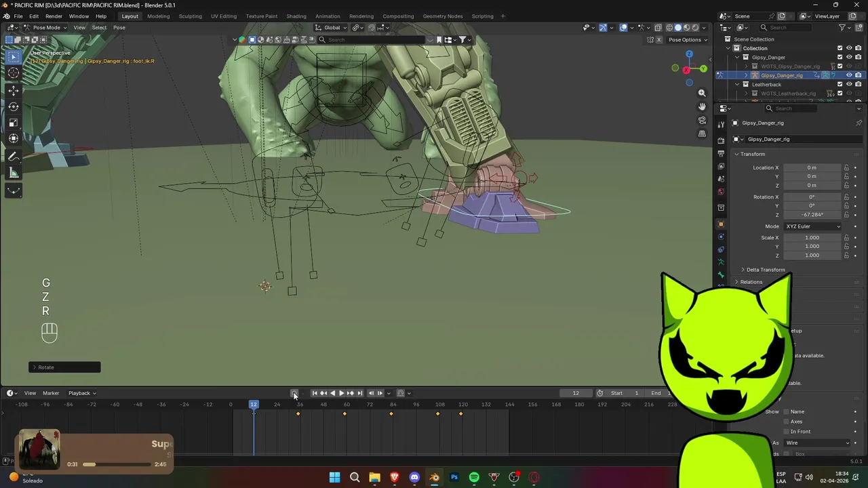Viewport: 868px width, 488px height.
Task: Expand the Rotate operator panel
Action: click(x=64, y=367)
